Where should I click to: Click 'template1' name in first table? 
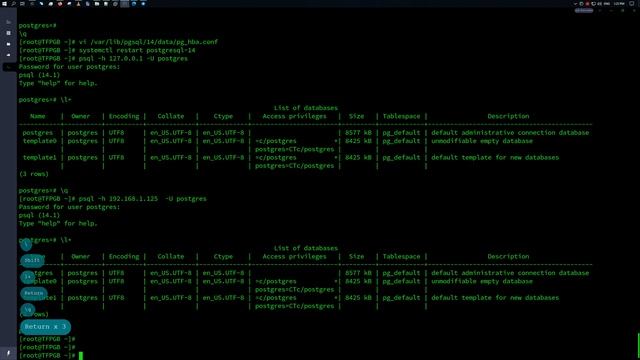pyautogui.click(x=40, y=158)
